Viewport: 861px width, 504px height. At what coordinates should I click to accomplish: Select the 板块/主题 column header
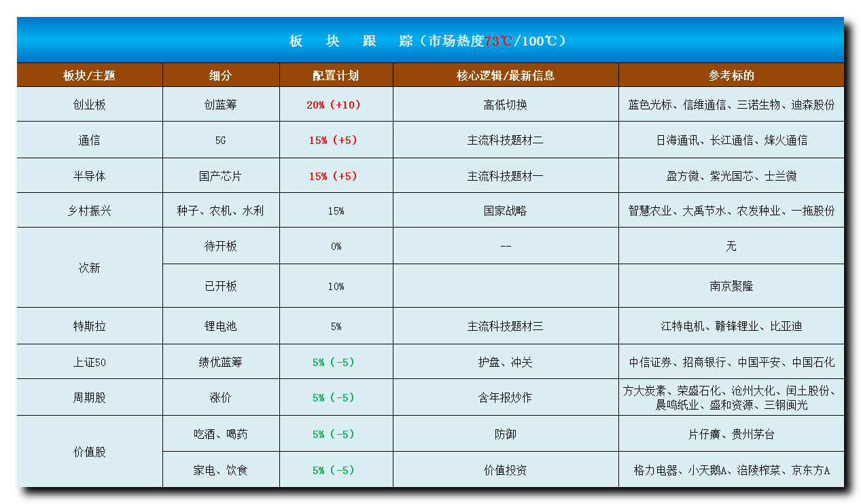90,75
